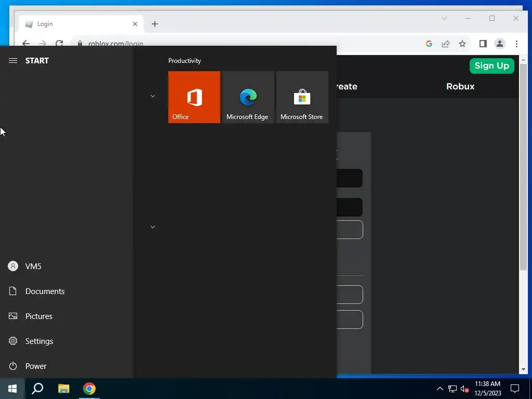The height and width of the screenshot is (399, 532).
Task: Open Settings from the Start menu
Action: point(66,341)
